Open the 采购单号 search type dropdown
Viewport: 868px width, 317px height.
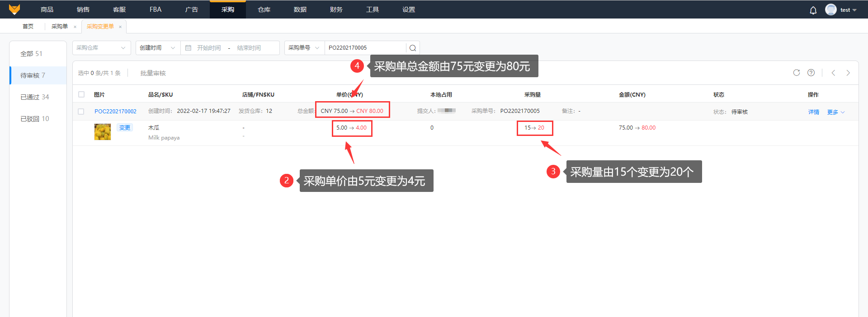click(304, 48)
